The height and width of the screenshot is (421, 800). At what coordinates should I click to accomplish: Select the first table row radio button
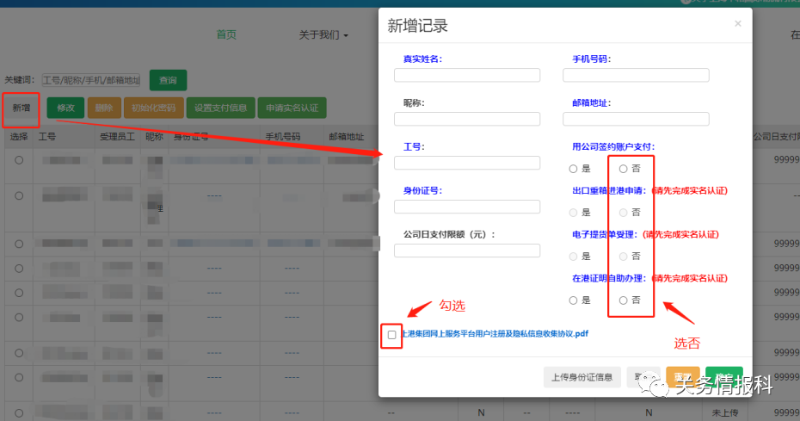click(x=19, y=160)
